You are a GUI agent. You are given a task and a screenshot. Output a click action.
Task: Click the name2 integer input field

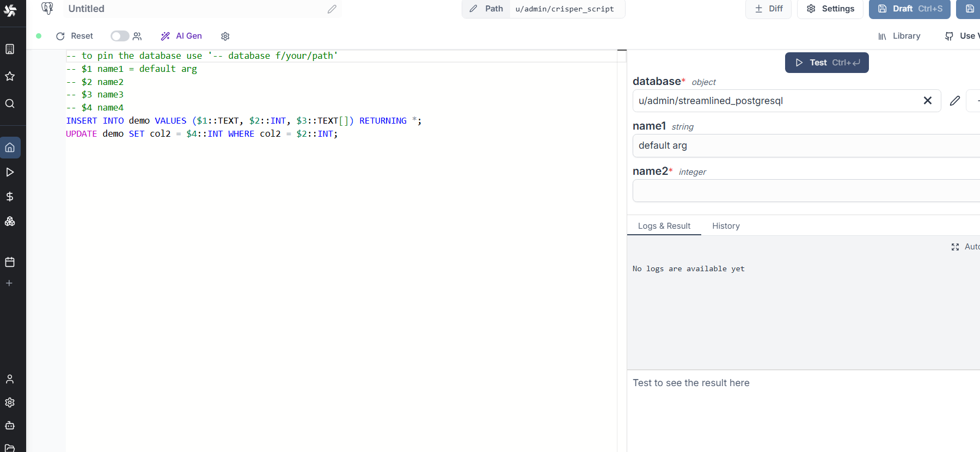click(x=806, y=191)
